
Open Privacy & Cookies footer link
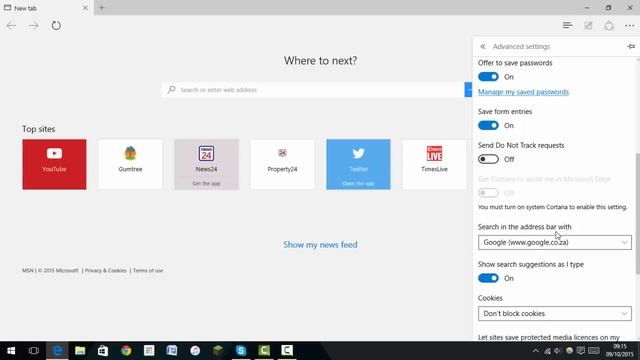click(x=106, y=271)
